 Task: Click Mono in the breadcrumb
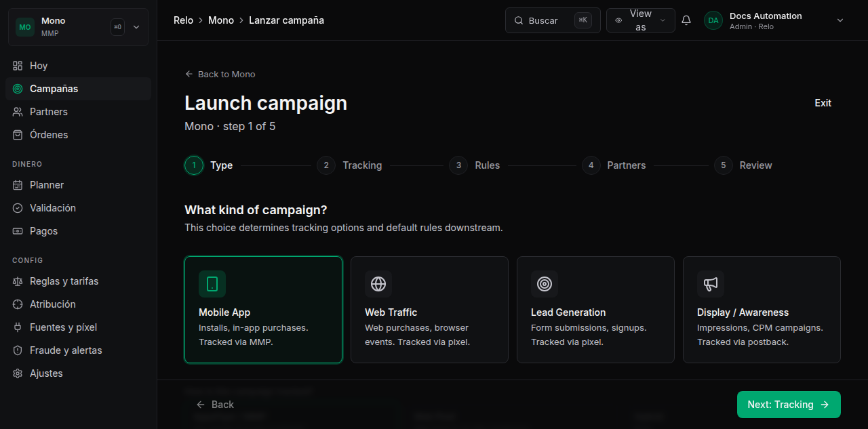coord(221,20)
